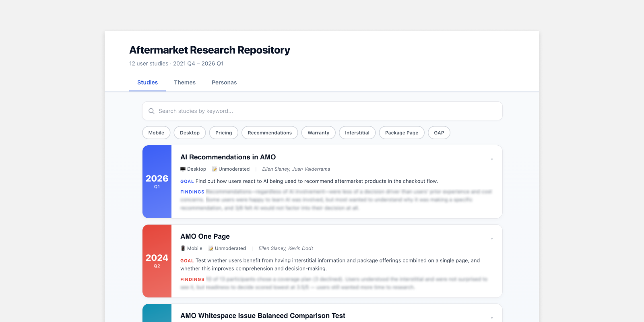This screenshot has height=322, width=644.
Task: Filter studies by Warranty tag
Action: (318, 133)
